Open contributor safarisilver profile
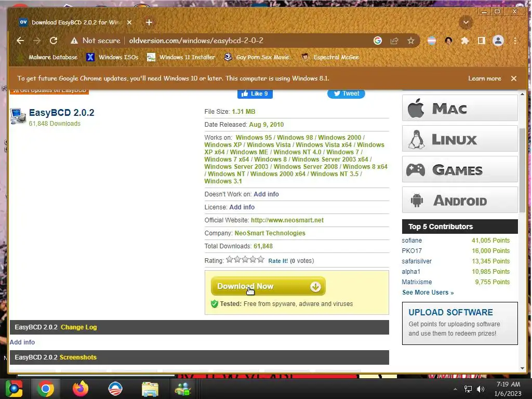Viewport: 532px width, 399px height. pyautogui.click(x=417, y=261)
